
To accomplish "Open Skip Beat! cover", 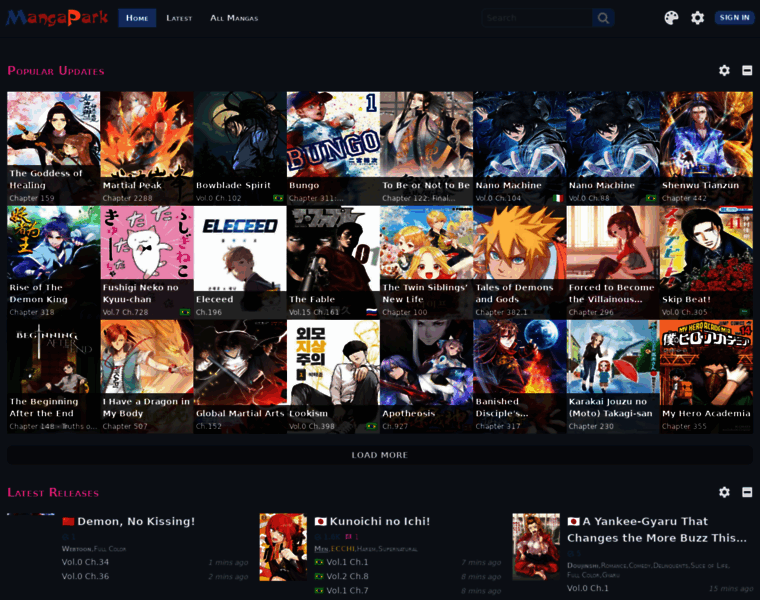I will click(706, 262).
